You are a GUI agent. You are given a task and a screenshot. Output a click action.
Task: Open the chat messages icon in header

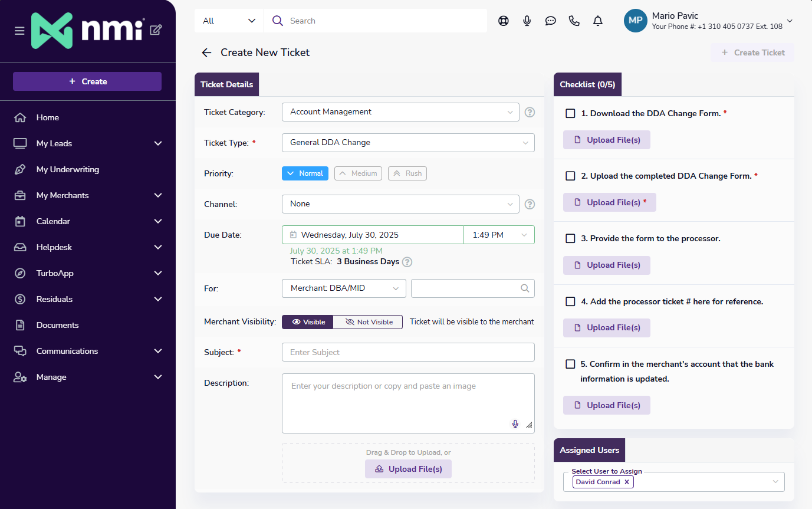tap(551, 21)
